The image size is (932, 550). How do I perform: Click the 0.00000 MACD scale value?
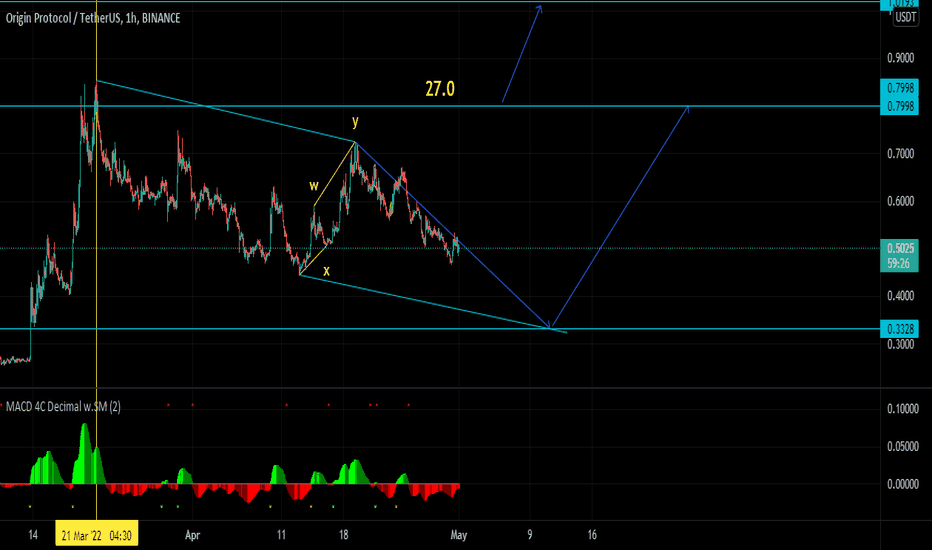pos(903,484)
